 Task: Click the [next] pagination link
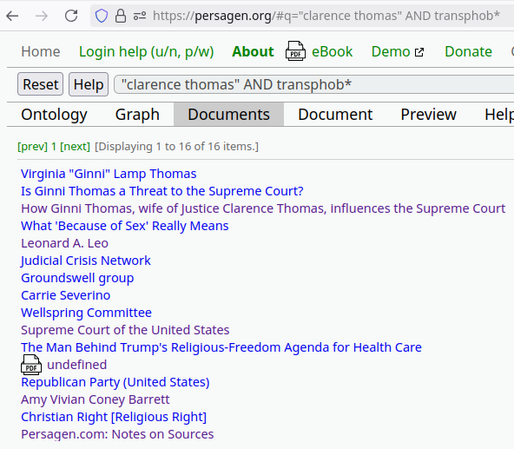[x=75, y=146]
